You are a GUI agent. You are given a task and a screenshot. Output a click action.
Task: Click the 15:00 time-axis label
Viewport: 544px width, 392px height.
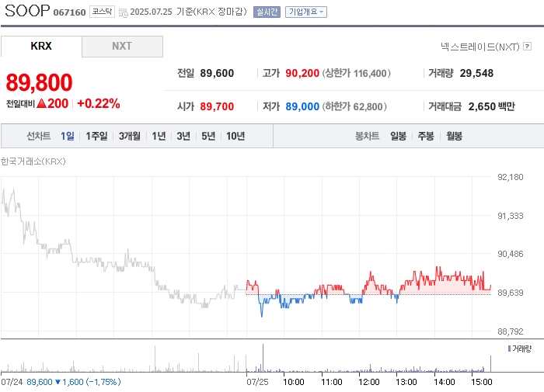click(x=482, y=382)
